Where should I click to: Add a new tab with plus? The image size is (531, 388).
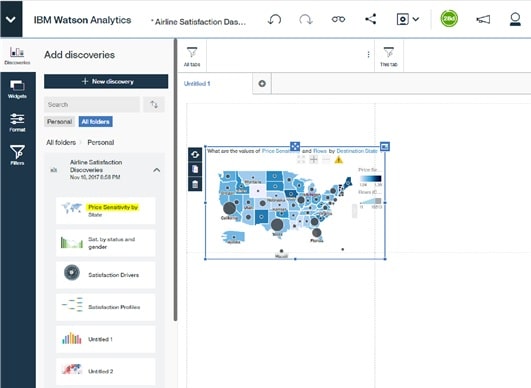point(262,84)
